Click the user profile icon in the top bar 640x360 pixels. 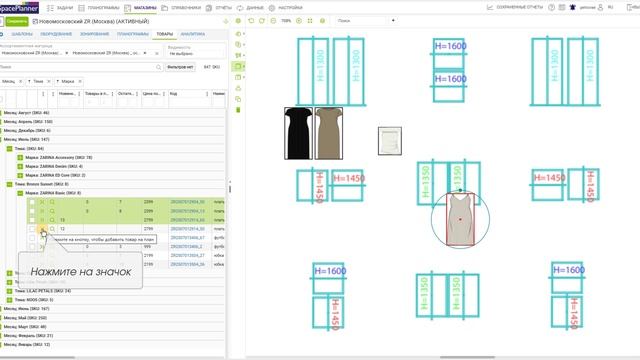point(600,7)
